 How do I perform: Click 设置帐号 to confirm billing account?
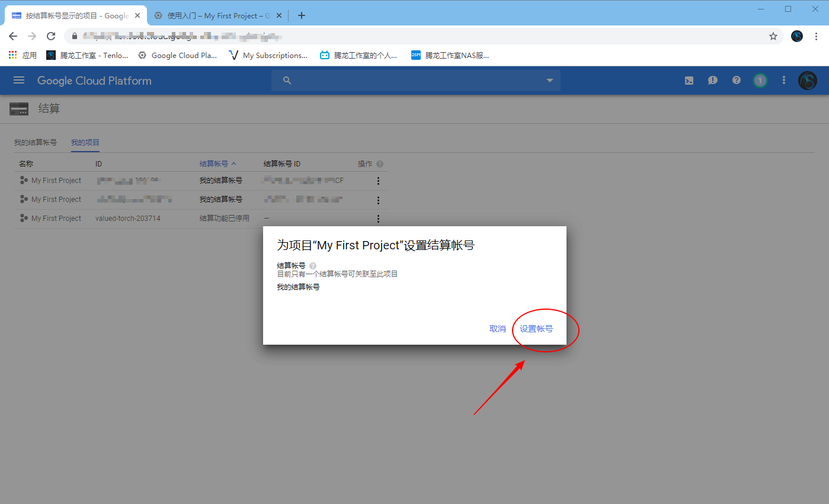point(536,329)
